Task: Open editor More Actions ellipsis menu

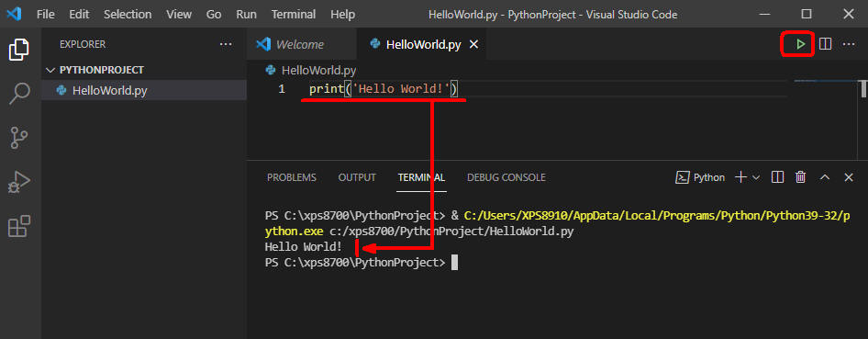Action: tap(849, 44)
